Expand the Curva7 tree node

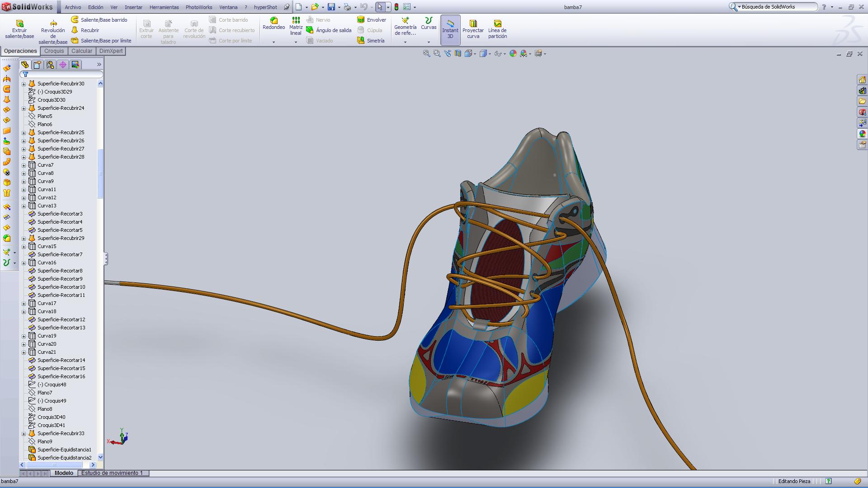(x=24, y=165)
